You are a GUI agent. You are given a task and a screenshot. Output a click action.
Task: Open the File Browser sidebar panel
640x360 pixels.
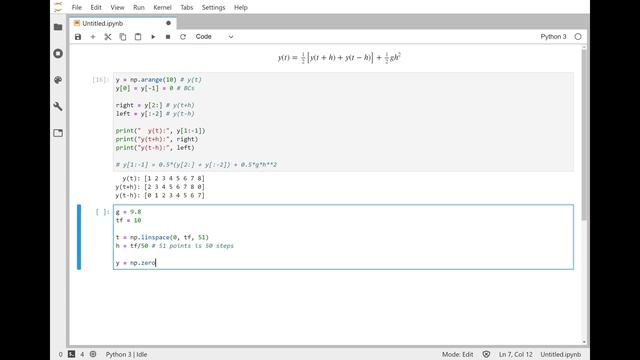58,27
